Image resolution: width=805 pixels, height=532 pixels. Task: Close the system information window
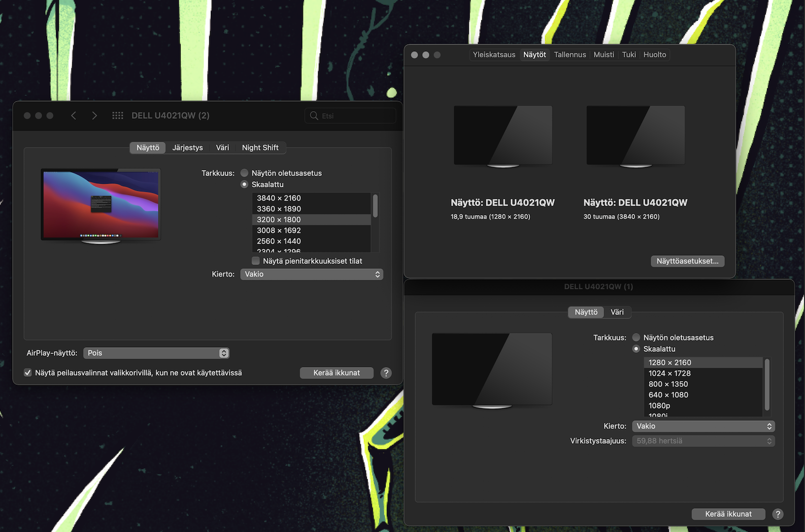[415, 55]
